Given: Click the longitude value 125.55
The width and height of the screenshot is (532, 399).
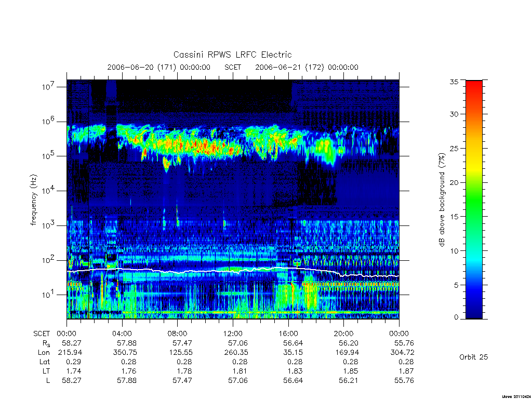Looking at the screenshot, I should [x=181, y=353].
